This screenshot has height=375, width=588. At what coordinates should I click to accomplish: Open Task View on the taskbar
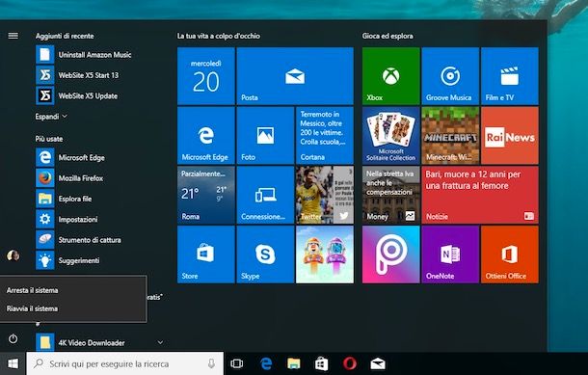coord(236,363)
